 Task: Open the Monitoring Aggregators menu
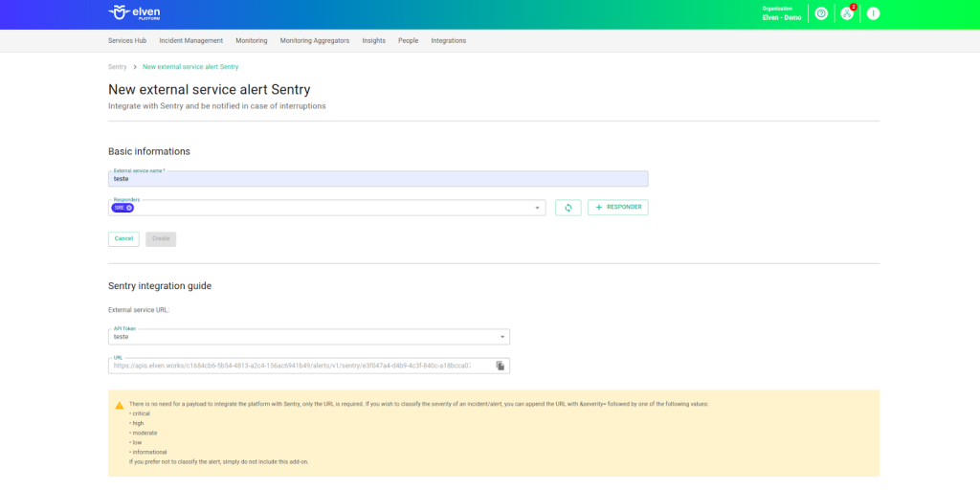coord(314,41)
